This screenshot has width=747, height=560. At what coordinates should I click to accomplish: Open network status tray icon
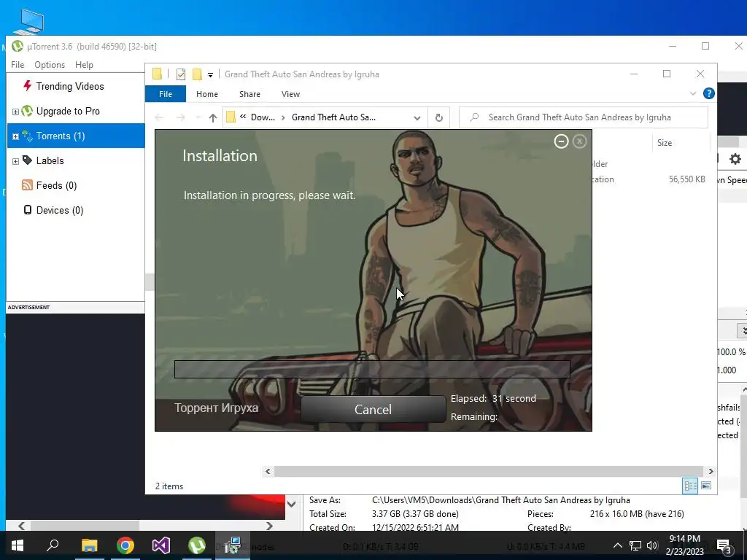coord(635,545)
